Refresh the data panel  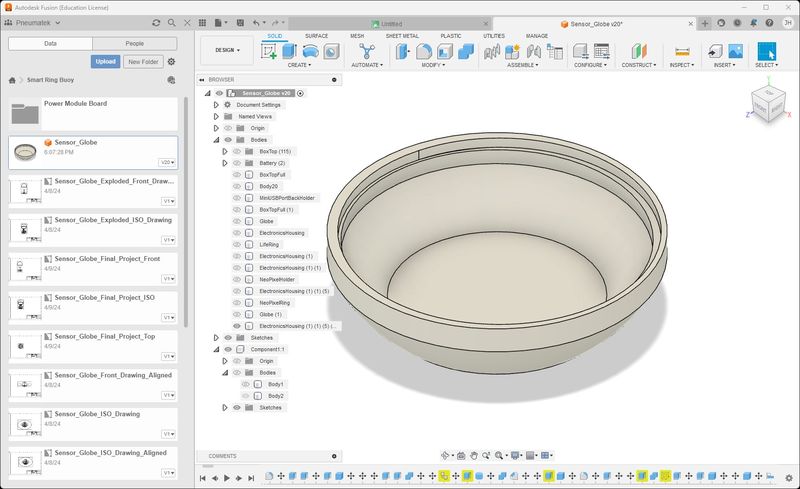point(156,23)
